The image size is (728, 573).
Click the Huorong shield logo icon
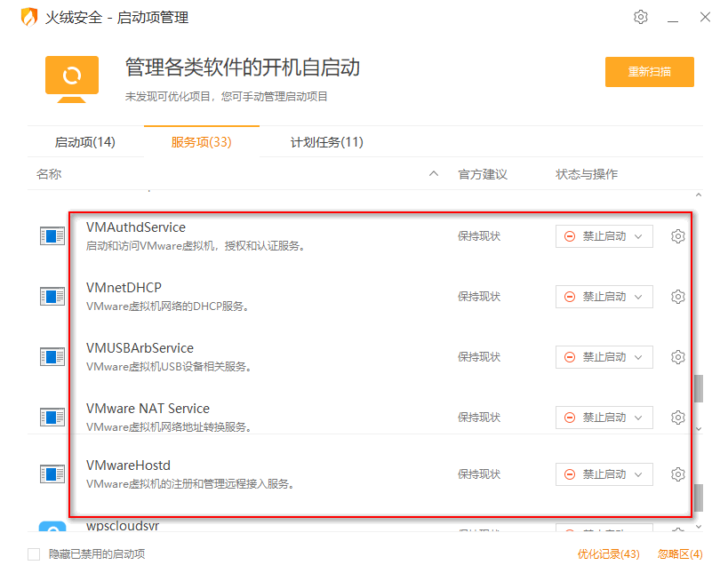(28, 17)
